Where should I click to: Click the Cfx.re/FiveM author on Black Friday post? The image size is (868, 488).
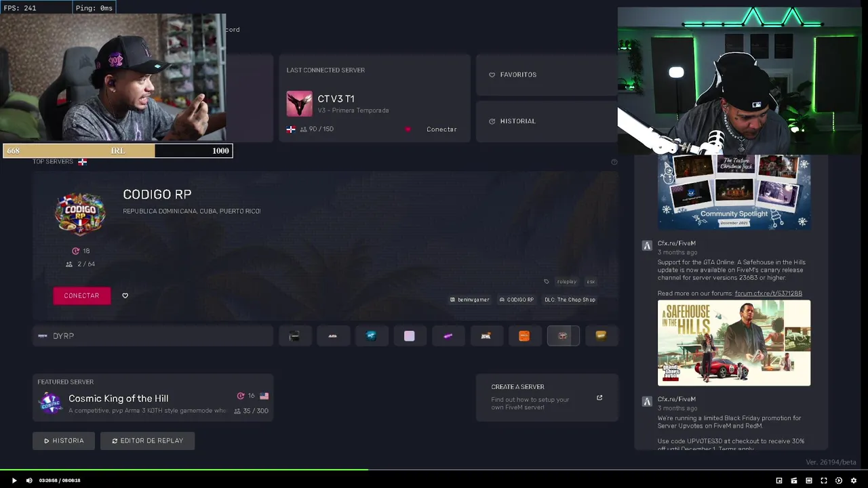point(676,399)
